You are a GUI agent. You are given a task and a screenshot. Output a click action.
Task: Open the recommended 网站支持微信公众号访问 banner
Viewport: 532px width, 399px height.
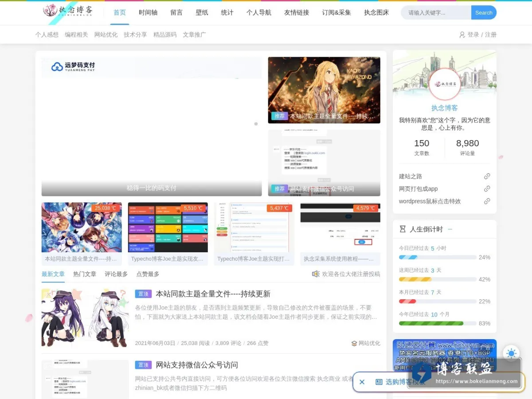tap(324, 163)
